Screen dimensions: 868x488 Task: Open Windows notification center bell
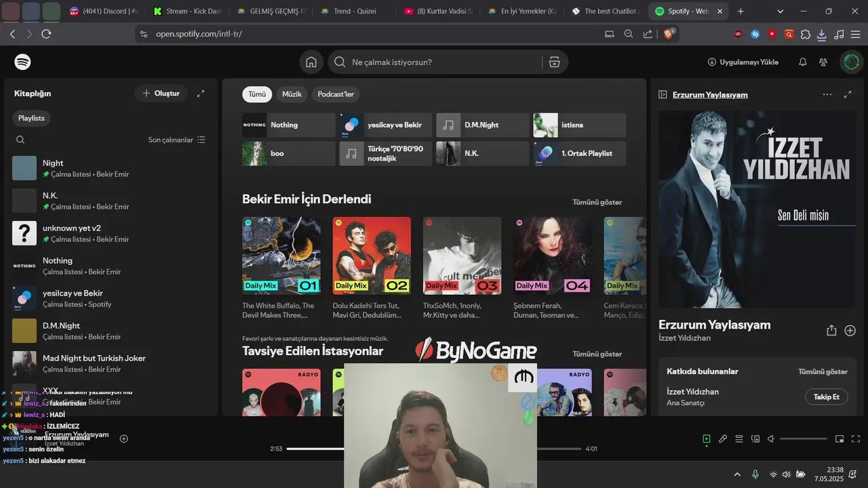(852, 474)
